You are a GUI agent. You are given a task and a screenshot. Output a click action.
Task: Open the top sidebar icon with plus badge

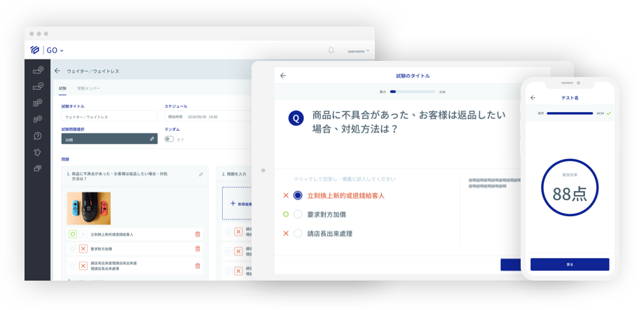click(38, 70)
